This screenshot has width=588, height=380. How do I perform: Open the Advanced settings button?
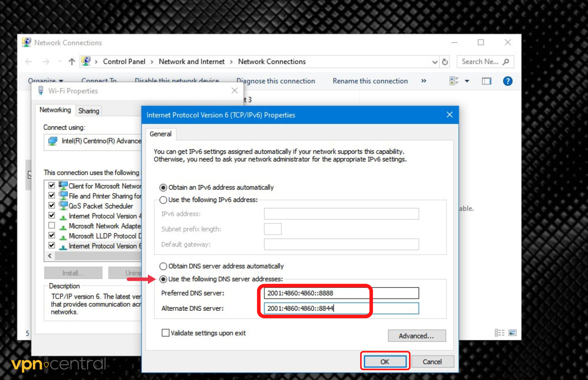coord(416,336)
